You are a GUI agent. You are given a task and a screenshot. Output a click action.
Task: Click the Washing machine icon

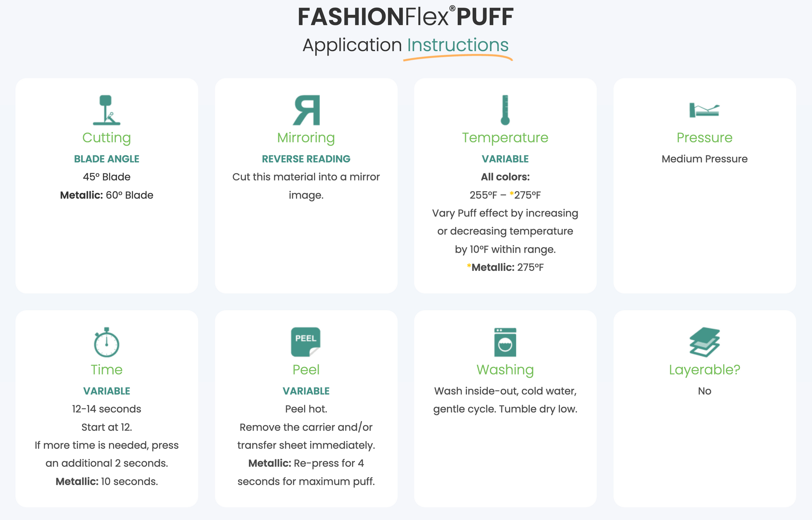pyautogui.click(x=505, y=342)
